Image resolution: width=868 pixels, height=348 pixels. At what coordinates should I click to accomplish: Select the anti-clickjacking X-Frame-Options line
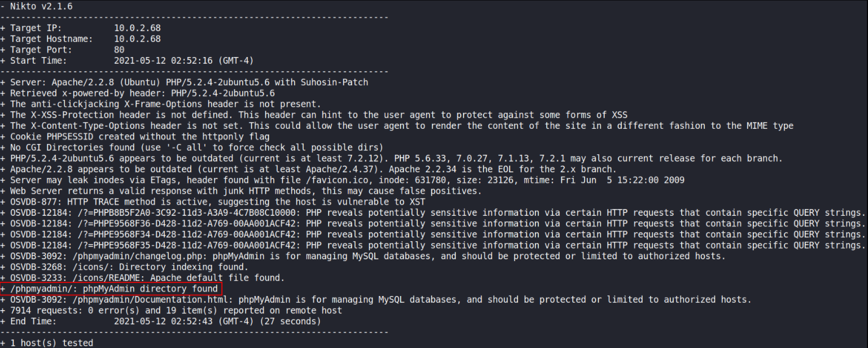click(x=161, y=104)
